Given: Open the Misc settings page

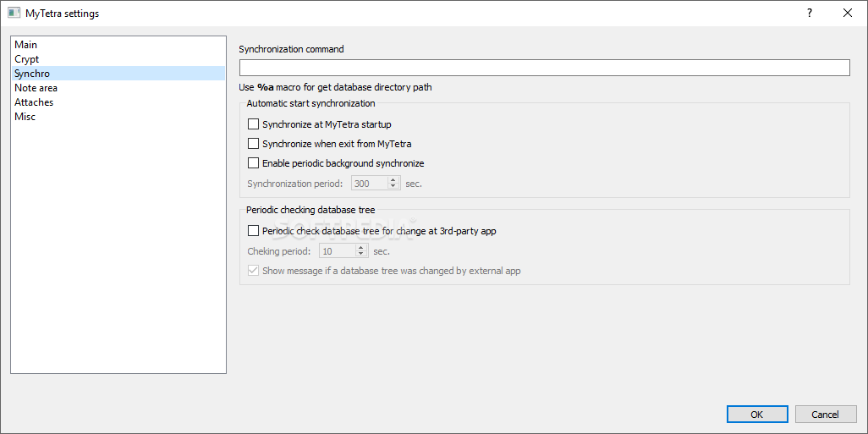Looking at the screenshot, I should point(118,117).
